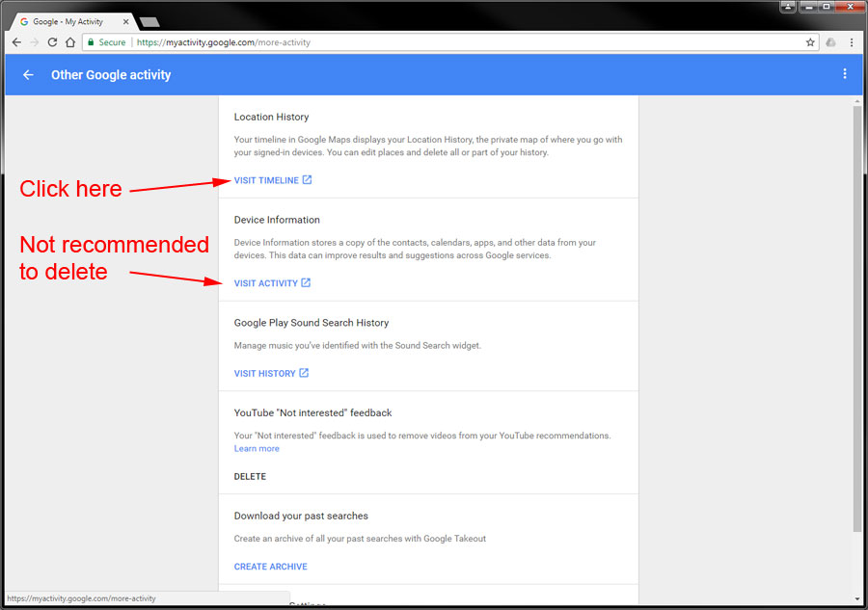Return via the blue header back arrow
Screen dimensions: 868x610
pos(28,74)
